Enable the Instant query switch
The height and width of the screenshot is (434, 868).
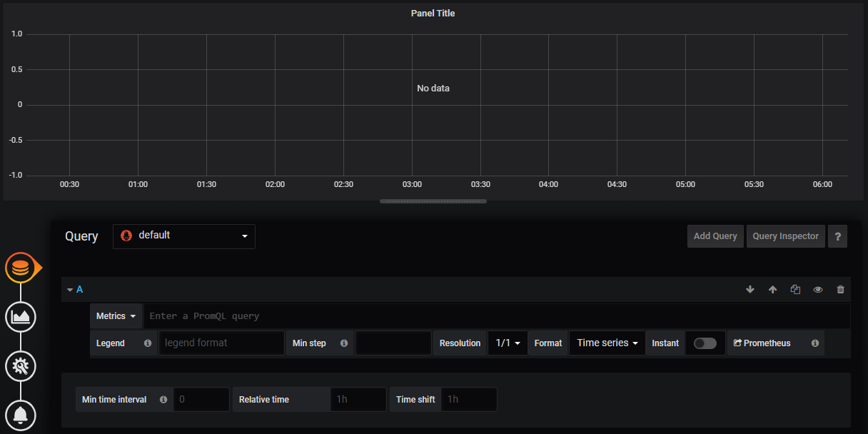click(705, 343)
